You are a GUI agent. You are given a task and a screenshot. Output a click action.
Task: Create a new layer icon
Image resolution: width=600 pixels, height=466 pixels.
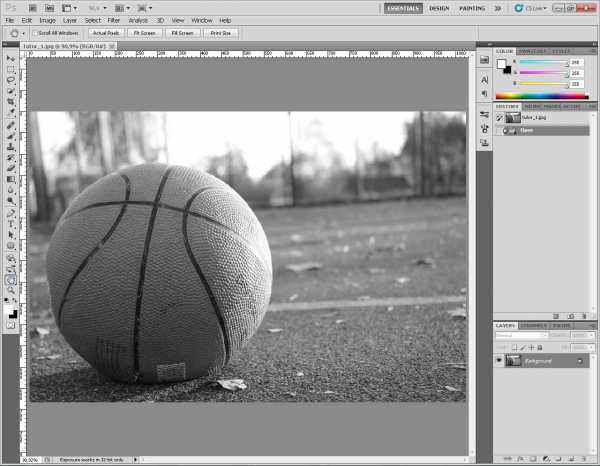pos(571,458)
